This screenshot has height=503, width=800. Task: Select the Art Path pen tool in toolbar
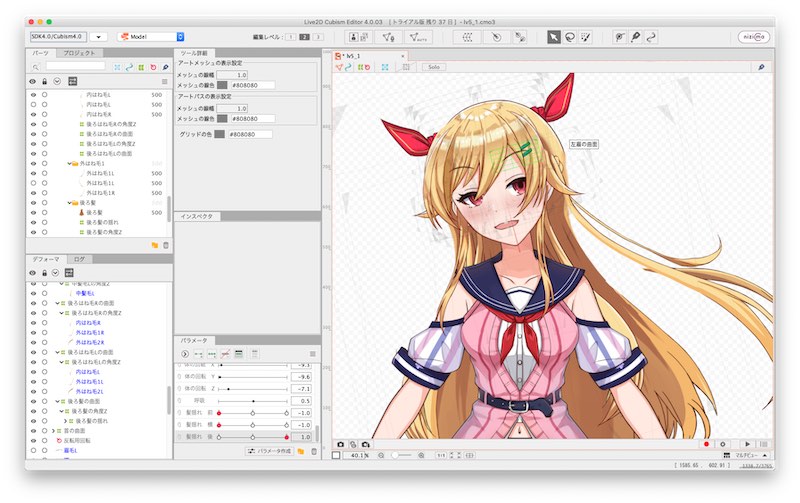635,37
